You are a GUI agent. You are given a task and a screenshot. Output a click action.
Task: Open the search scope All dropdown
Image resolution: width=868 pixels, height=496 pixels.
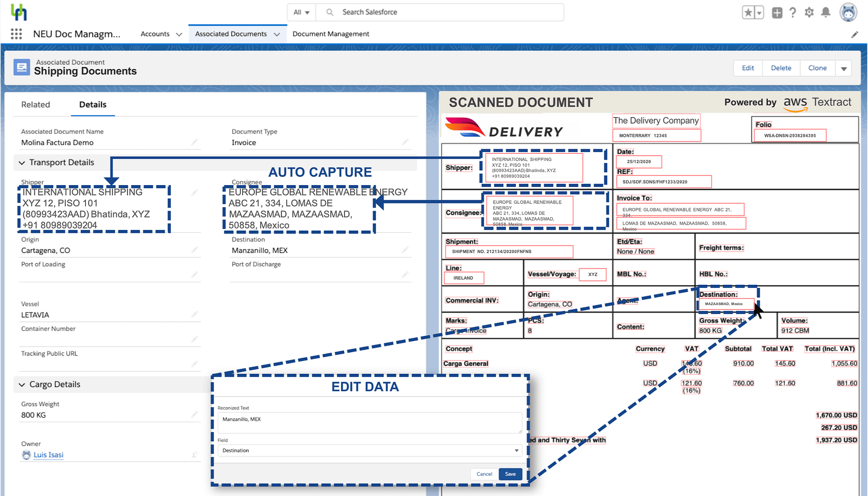(301, 12)
